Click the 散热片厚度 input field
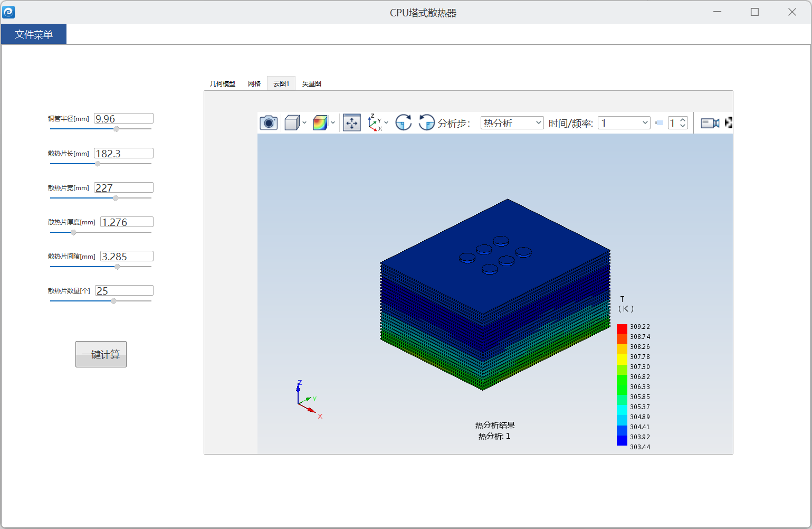The width and height of the screenshot is (812, 529). pyautogui.click(x=127, y=222)
